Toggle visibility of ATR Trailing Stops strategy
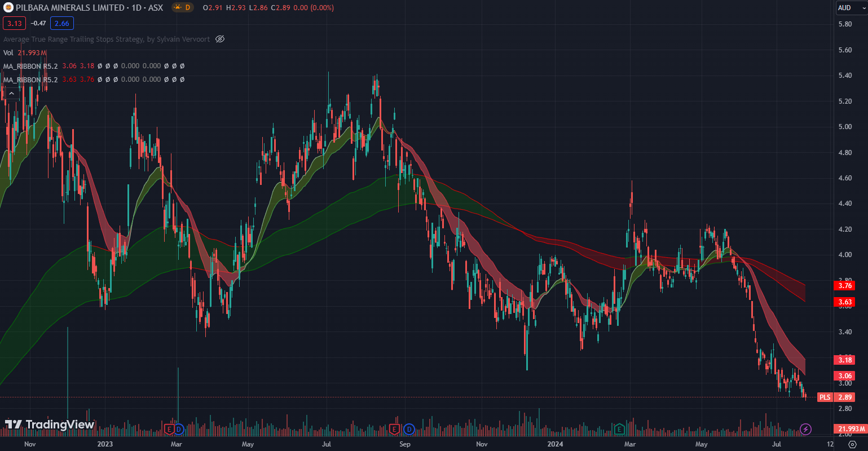Screen dimensions: 868x451 220,39
